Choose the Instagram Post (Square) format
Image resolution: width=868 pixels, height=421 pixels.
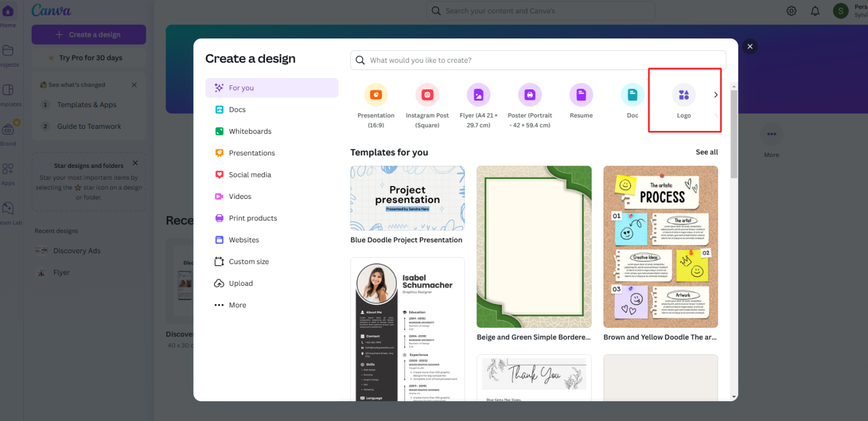click(x=427, y=102)
